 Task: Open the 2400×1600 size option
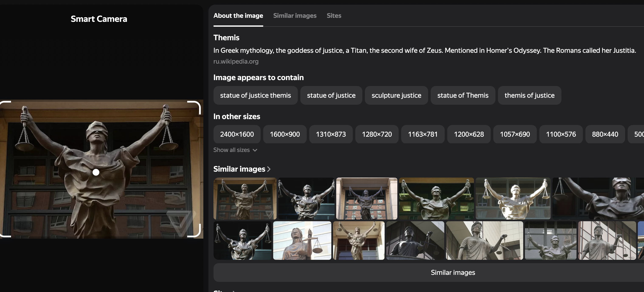point(237,134)
